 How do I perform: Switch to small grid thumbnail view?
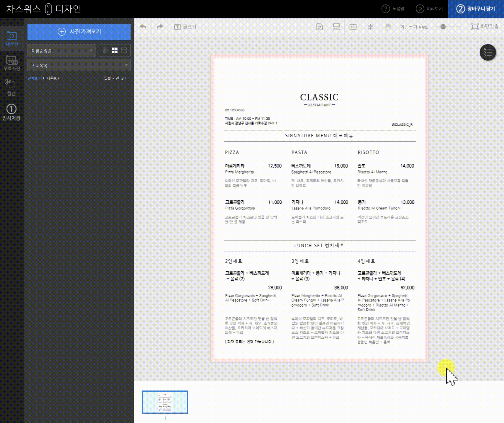(106, 50)
